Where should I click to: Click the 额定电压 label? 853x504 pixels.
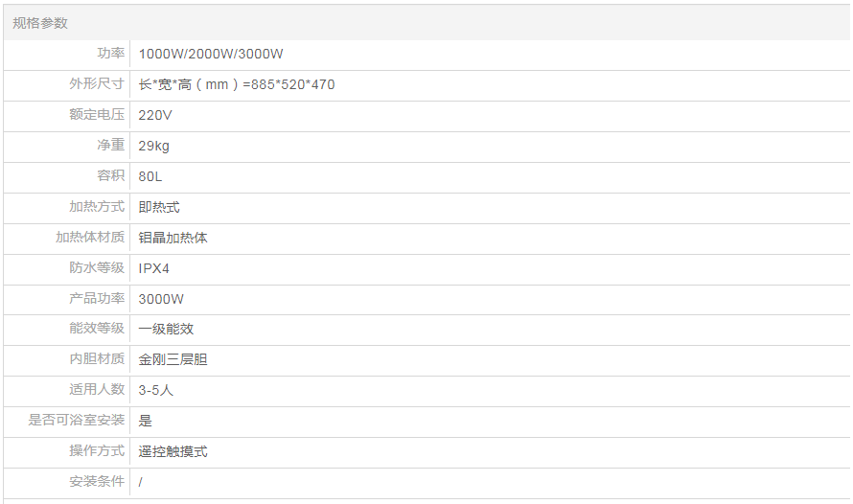click(x=97, y=115)
